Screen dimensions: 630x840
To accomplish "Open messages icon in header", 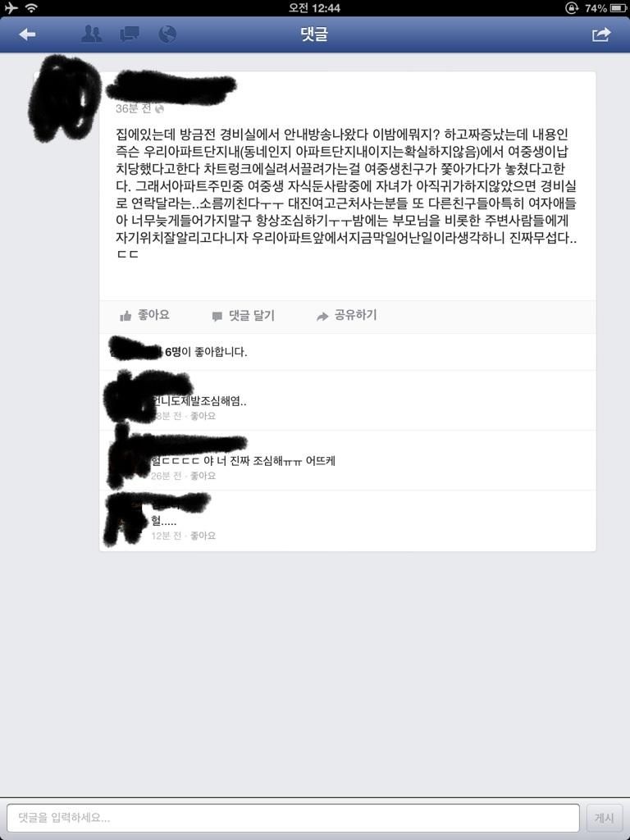I will click(x=129, y=34).
